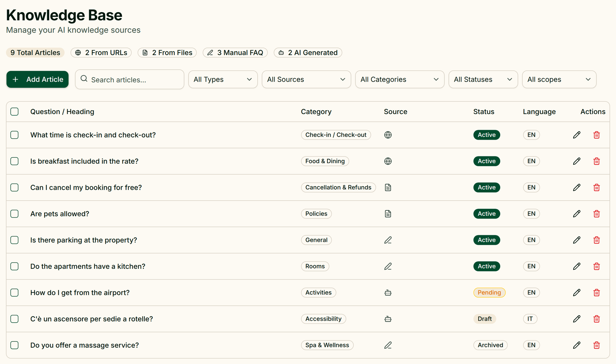Click the Spa & Wellness category tag
The width and height of the screenshot is (616, 364).
click(x=327, y=345)
